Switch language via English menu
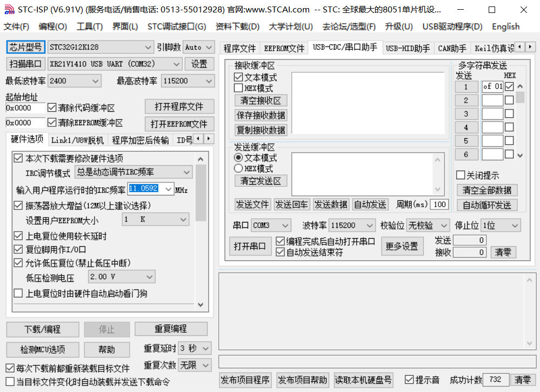The height and width of the screenshot is (392, 540). point(505,26)
